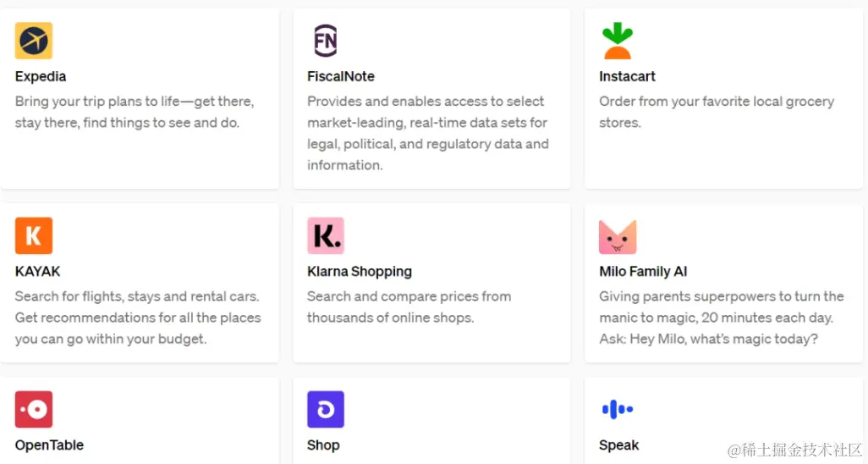The height and width of the screenshot is (464, 868).
Task: Open the Expedia plugin title
Action: (41, 76)
